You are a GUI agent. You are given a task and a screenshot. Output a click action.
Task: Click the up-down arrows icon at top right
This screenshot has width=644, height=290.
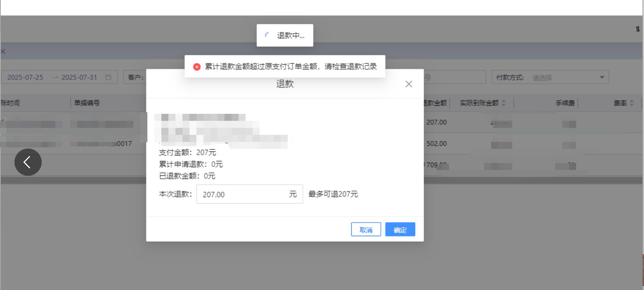[638, 29]
